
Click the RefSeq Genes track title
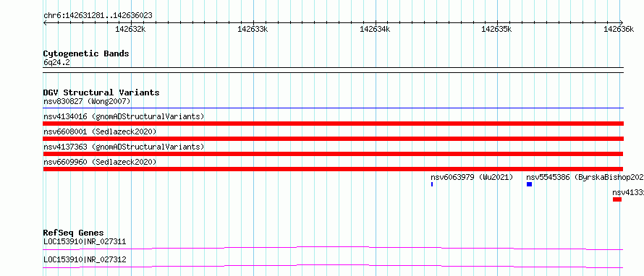(x=73, y=233)
